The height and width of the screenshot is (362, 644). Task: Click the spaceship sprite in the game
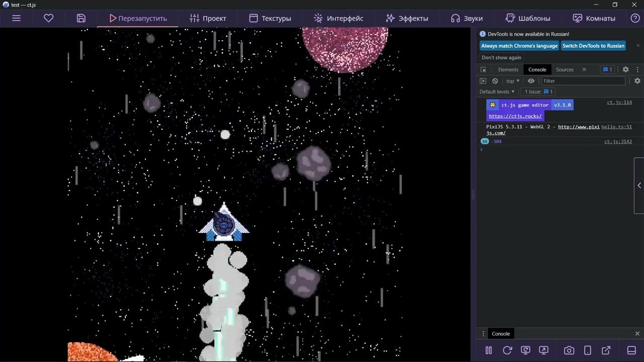click(x=224, y=222)
